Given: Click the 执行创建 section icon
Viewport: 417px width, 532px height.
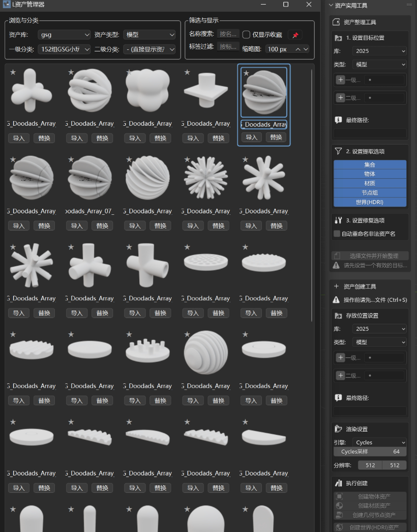Looking at the screenshot, I should (338, 483).
